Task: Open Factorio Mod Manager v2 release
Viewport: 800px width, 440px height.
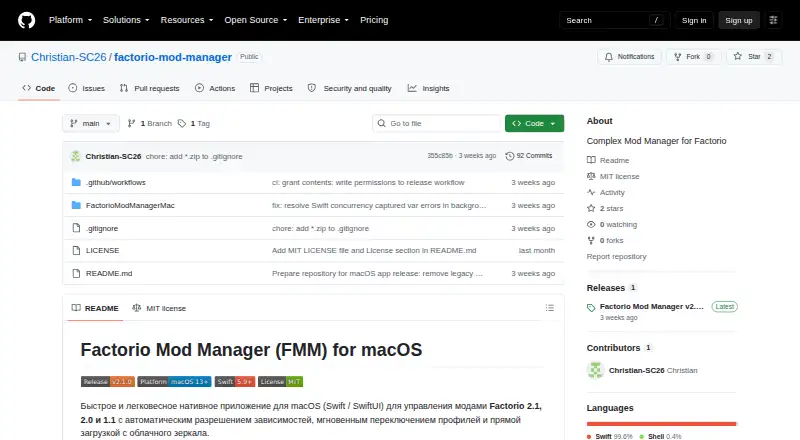Action: [x=652, y=306]
